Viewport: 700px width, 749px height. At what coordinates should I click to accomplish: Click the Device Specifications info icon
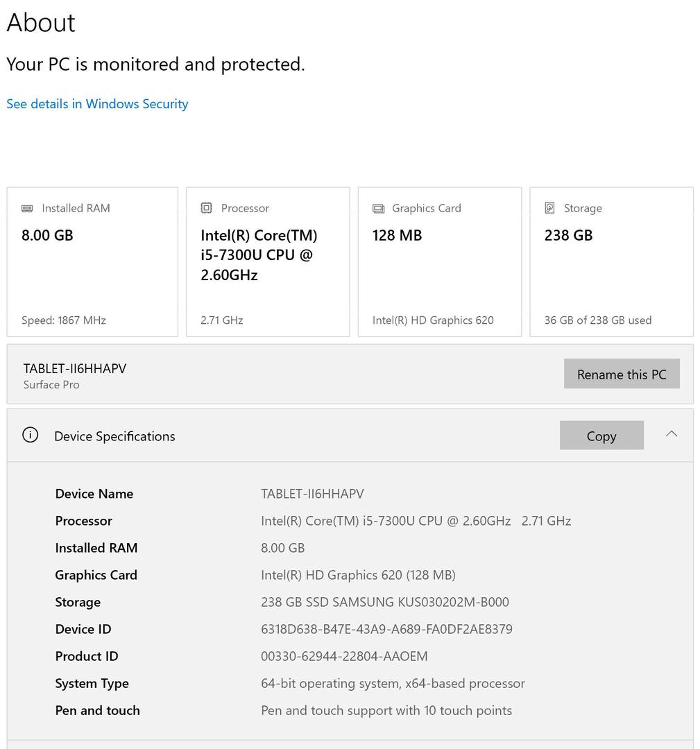point(30,436)
